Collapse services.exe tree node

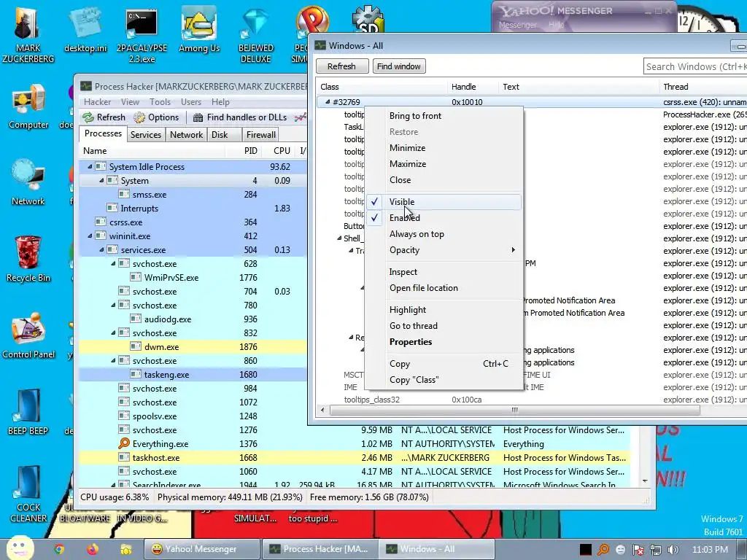tap(101, 250)
